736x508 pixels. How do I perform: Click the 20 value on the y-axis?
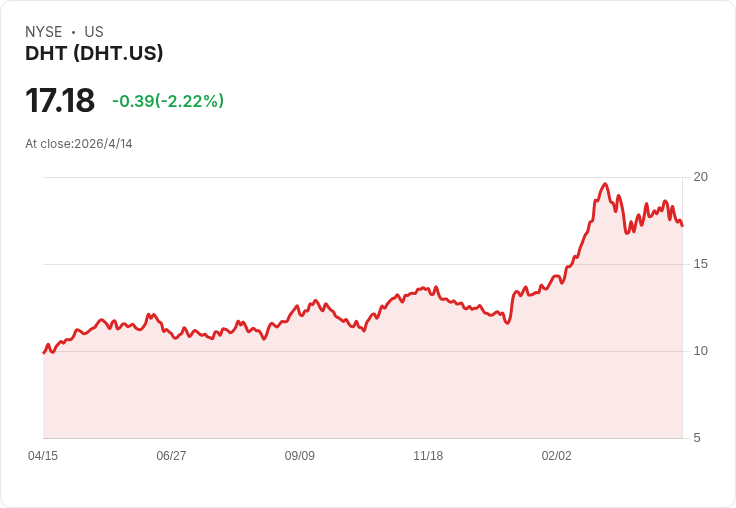tap(700, 177)
